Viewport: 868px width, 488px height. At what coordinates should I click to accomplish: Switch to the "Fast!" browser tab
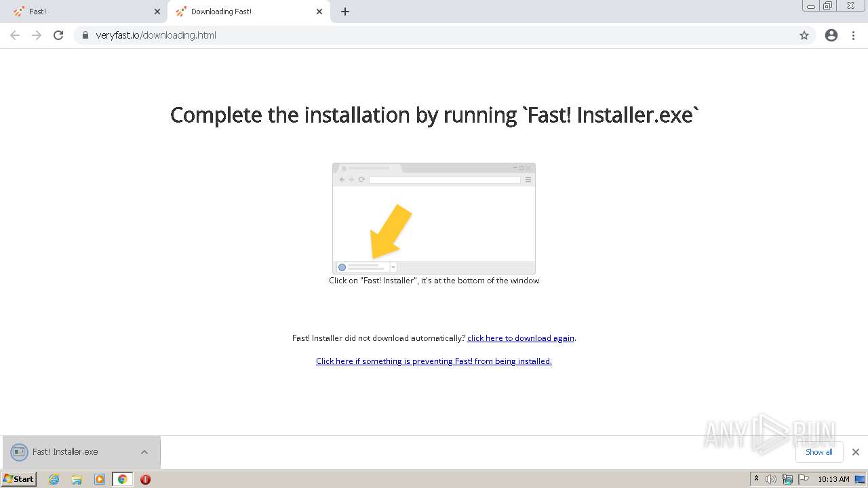coord(85,12)
